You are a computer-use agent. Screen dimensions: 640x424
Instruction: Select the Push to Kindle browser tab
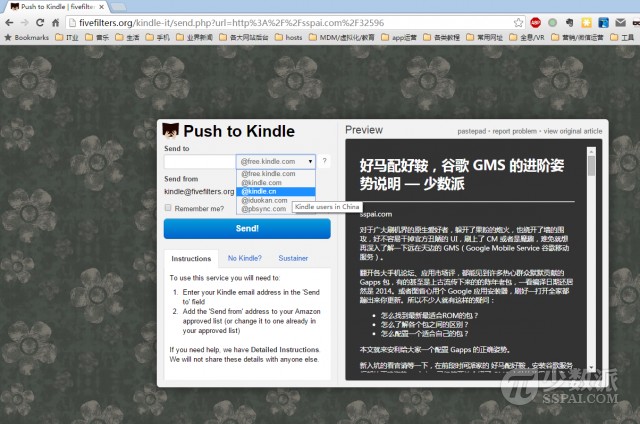coord(57,7)
